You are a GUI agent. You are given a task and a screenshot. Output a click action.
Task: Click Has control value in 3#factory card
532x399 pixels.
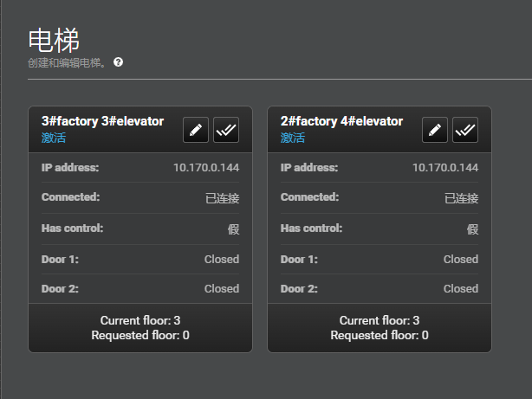233,229
